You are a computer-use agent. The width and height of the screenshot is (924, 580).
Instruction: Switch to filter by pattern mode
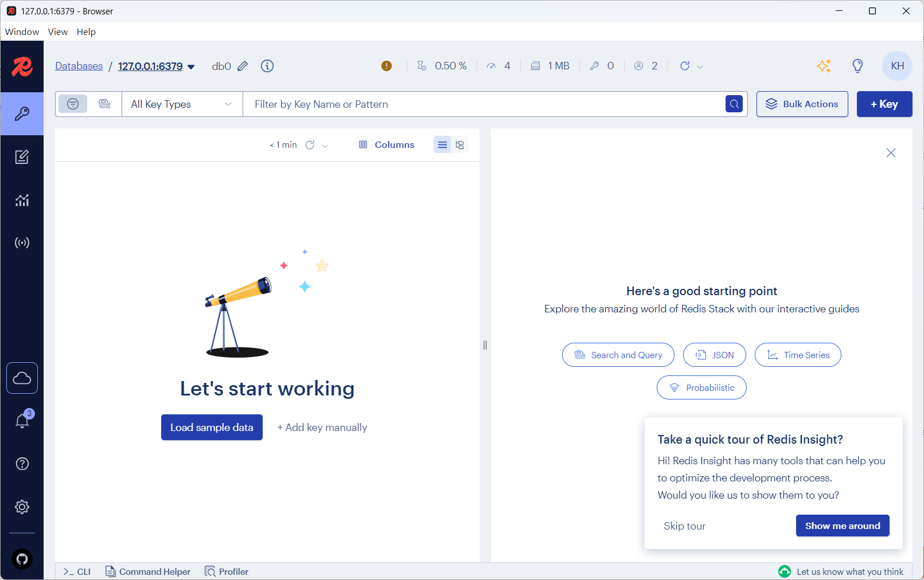[73, 104]
